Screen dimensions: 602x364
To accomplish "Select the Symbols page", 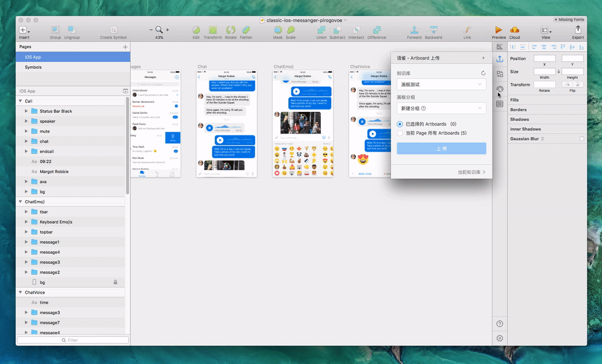I will coord(33,67).
